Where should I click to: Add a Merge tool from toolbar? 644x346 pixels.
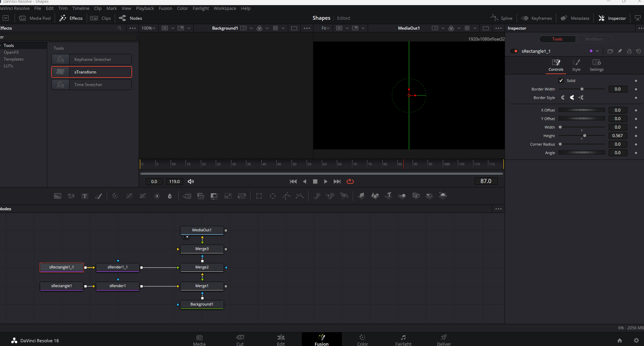point(187,196)
